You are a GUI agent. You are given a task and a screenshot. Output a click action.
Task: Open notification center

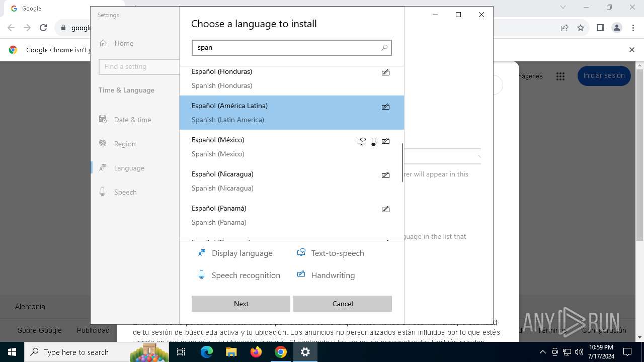[x=627, y=352]
